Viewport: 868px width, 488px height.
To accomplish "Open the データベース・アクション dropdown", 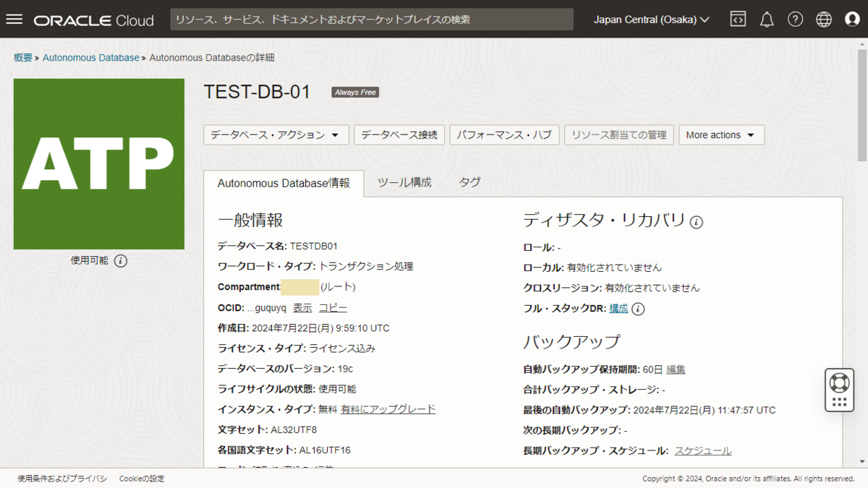I will pos(276,134).
